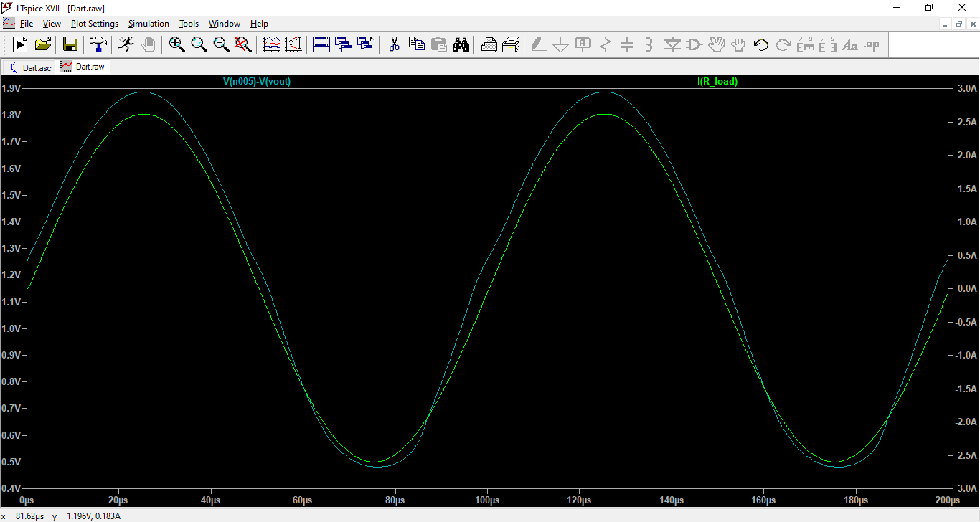Viewport: 980px width, 522px height.
Task: Click the Print Setup printer icon
Action: point(489,44)
